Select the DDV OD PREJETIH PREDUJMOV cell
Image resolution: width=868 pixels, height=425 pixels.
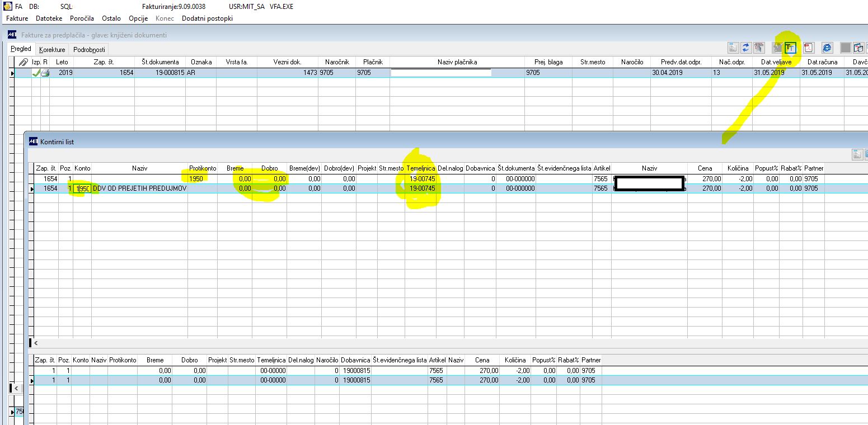pos(139,188)
